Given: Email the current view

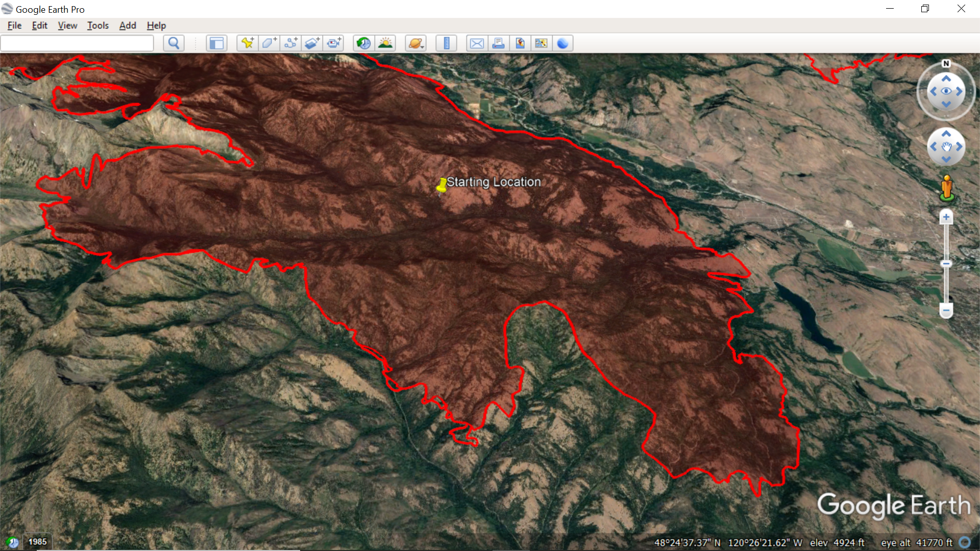Looking at the screenshot, I should coord(477,43).
